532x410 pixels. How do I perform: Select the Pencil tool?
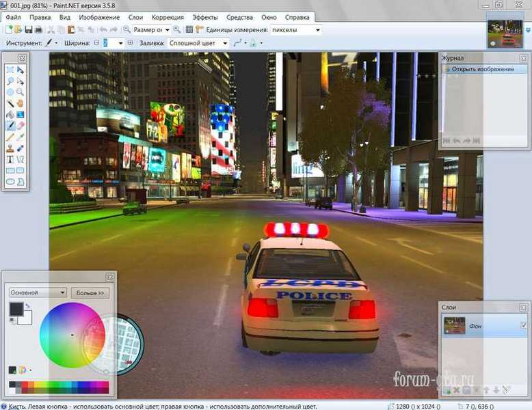(10, 137)
